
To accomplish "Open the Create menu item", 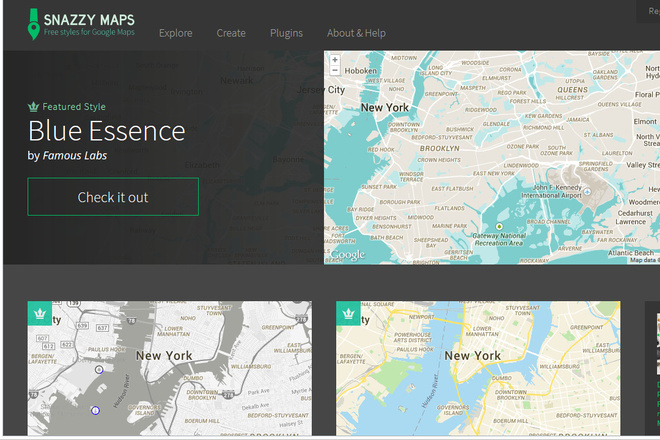I will pos(231,33).
